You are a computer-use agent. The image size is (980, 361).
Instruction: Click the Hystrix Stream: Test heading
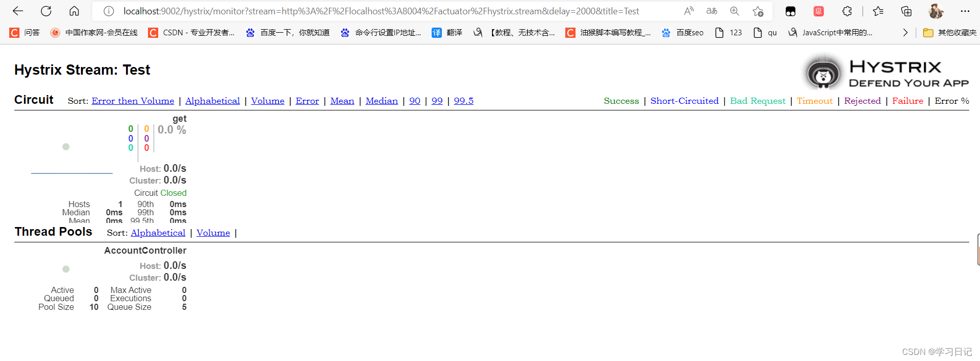click(x=82, y=70)
